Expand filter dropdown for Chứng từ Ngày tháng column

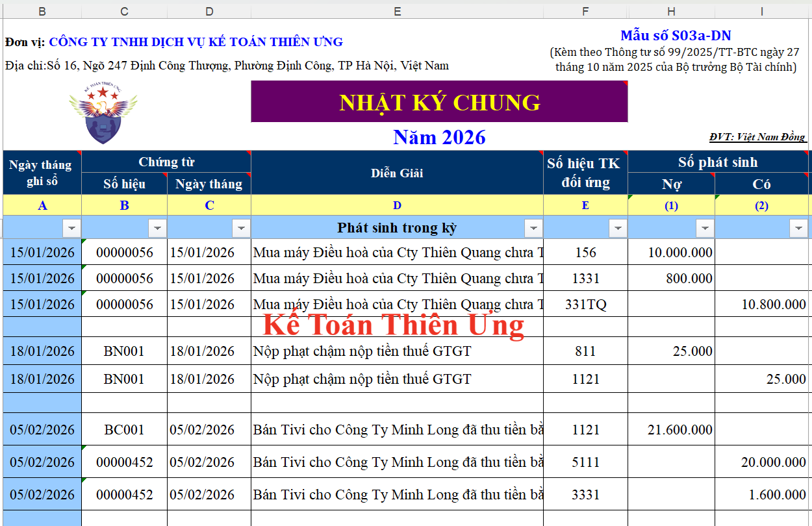coord(241,228)
